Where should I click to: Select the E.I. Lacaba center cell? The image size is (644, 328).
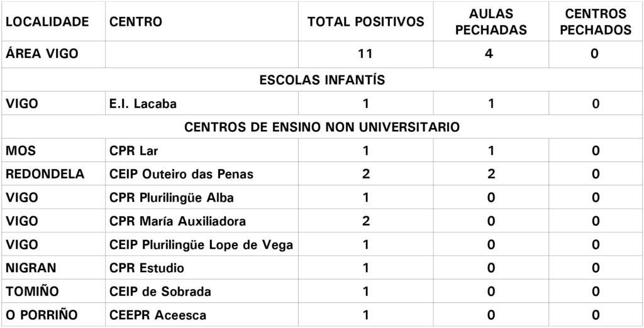coord(143,104)
